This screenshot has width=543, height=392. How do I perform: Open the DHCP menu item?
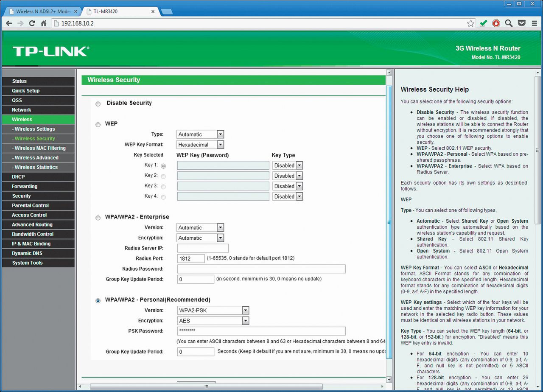tap(38, 176)
